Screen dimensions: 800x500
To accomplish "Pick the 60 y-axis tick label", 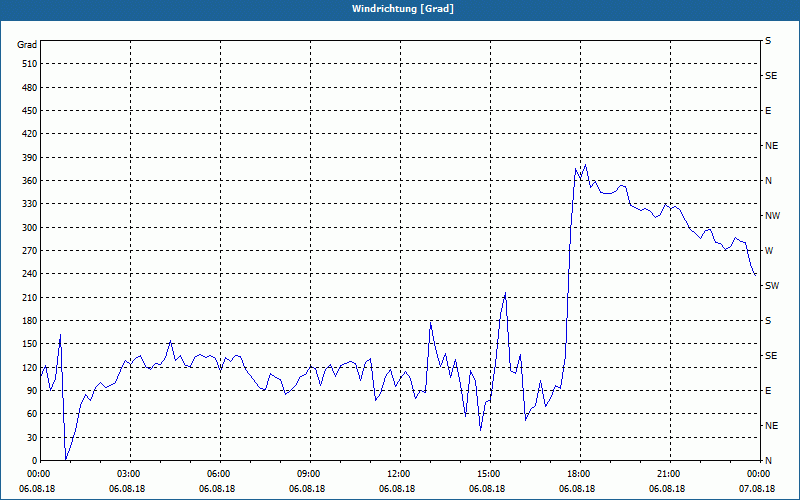I will point(32,414).
